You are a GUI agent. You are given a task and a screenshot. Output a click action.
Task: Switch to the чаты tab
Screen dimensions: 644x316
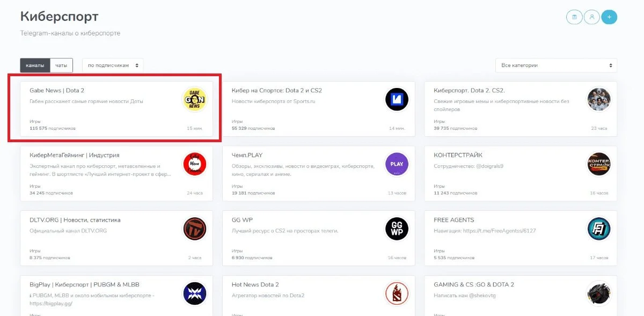point(61,65)
